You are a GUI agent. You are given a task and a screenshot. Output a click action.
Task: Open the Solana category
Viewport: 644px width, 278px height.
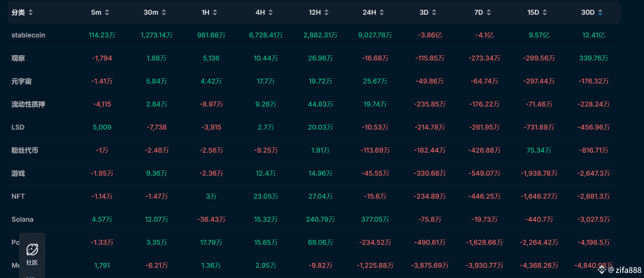pyautogui.click(x=22, y=219)
